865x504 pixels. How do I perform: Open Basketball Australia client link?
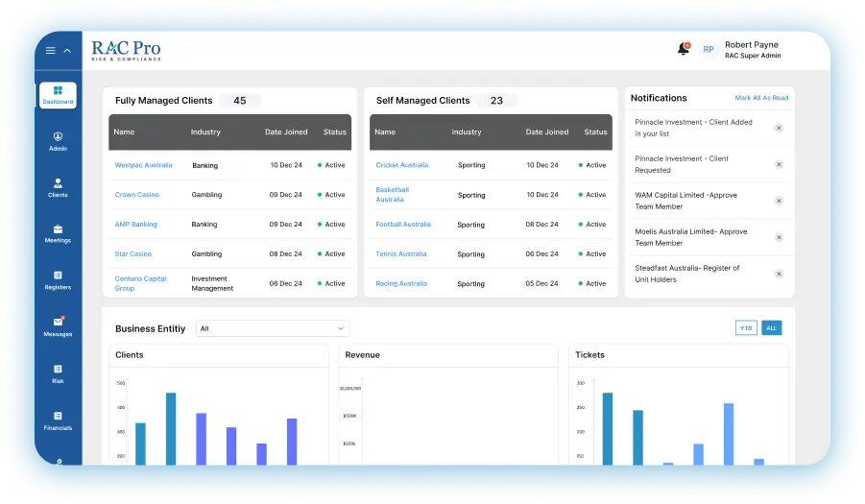click(393, 195)
